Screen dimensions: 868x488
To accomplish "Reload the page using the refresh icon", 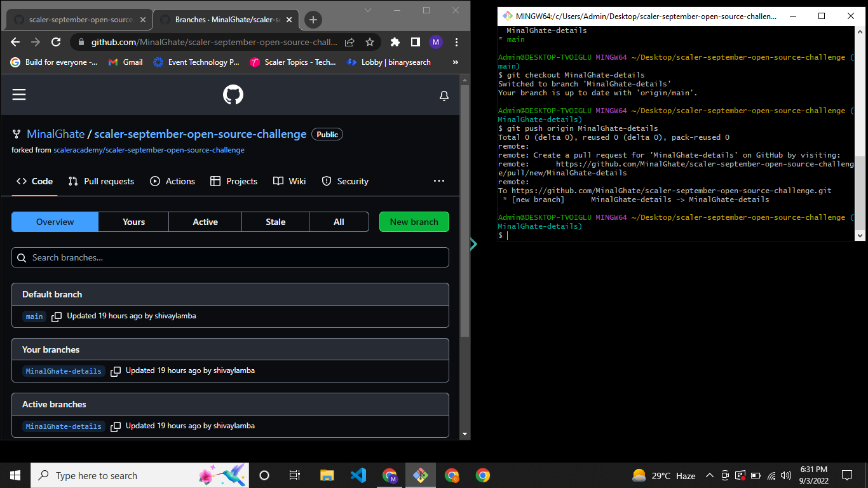I will click(x=56, y=43).
